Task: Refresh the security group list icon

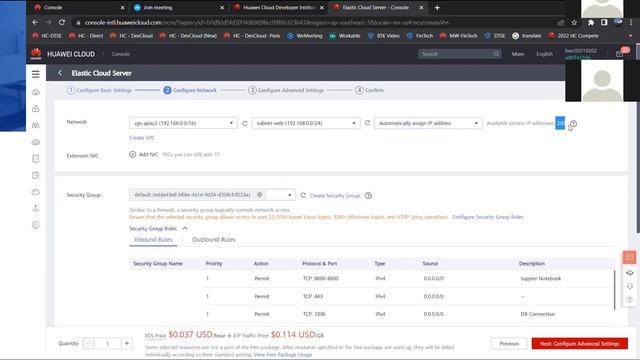Action: click(x=303, y=195)
